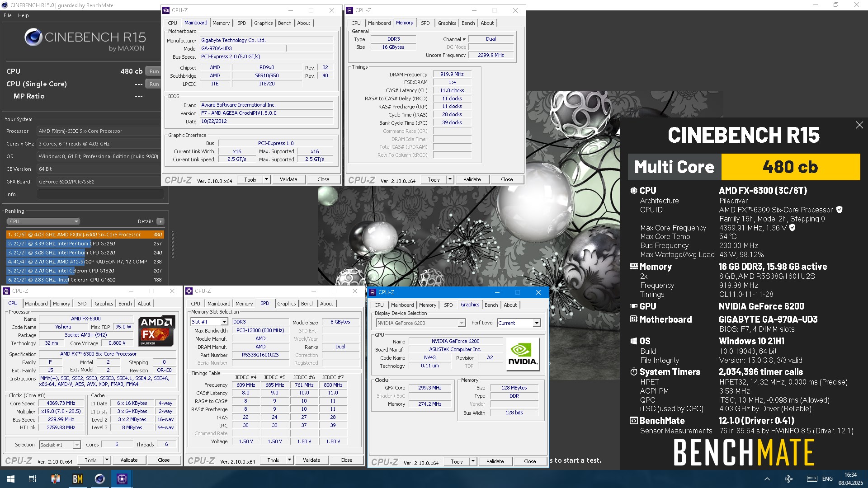Open the on-screen keyboard tray icon
The height and width of the screenshot is (488, 868).
pyautogui.click(x=812, y=479)
